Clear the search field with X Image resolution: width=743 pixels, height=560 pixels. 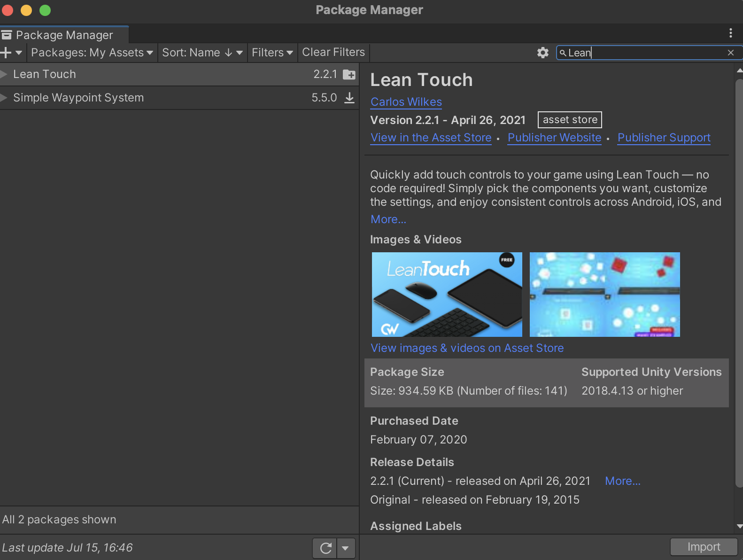731,53
